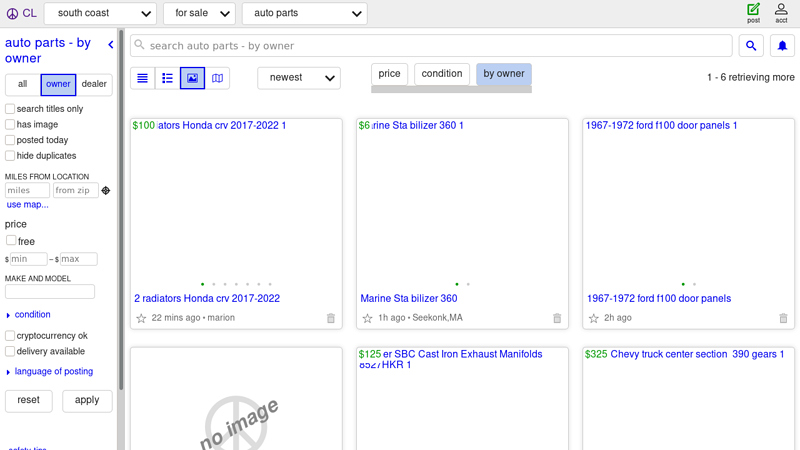Image resolution: width=800 pixels, height=450 pixels.
Task: Hide the ford f100 door panels listing
Action: click(783, 318)
